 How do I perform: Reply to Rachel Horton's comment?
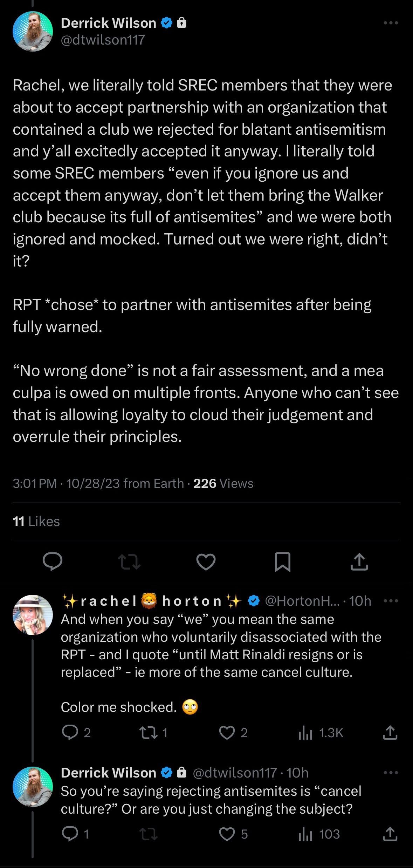point(70,733)
